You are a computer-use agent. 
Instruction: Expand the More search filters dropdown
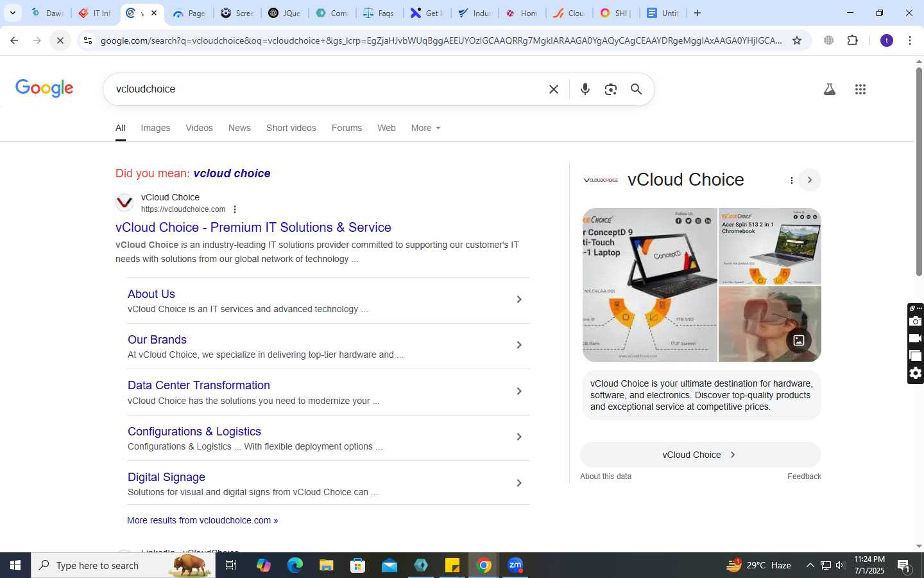[x=425, y=128]
